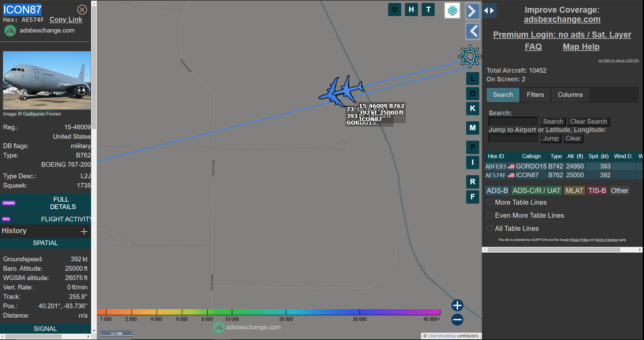Switch to the Filters tab
The width and height of the screenshot is (644, 340).
pos(535,95)
